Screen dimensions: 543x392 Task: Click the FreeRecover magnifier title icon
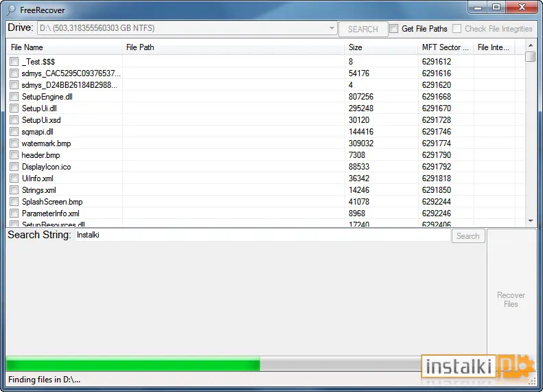(x=11, y=10)
